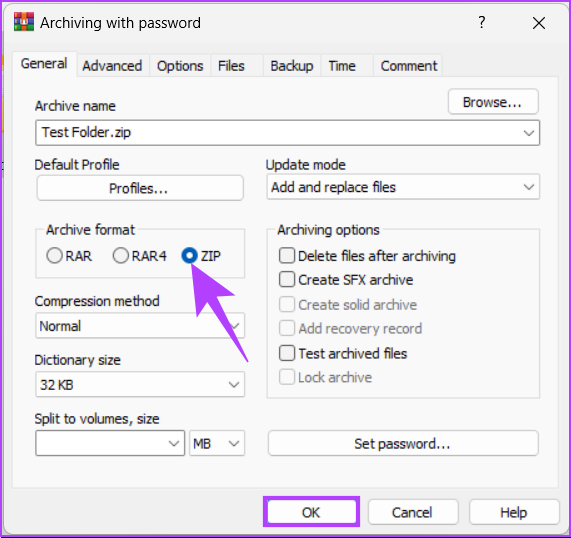This screenshot has width=571, height=538.
Task: Open the Comment tab
Action: pyautogui.click(x=409, y=66)
